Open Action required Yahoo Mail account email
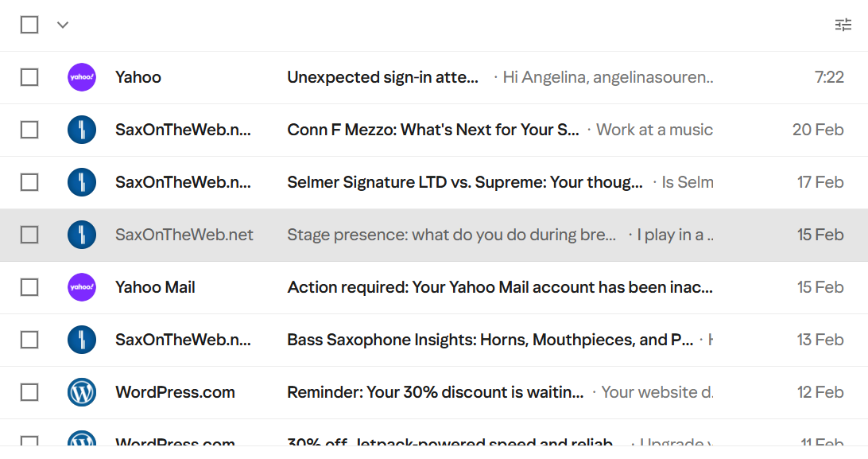Viewport: 868px width, 459px height. point(500,287)
